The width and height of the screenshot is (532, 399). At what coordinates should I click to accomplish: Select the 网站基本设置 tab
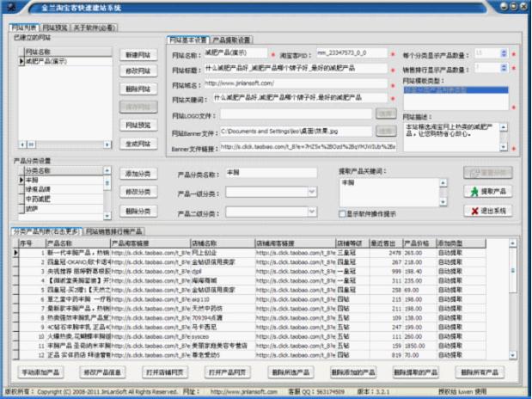coord(188,40)
